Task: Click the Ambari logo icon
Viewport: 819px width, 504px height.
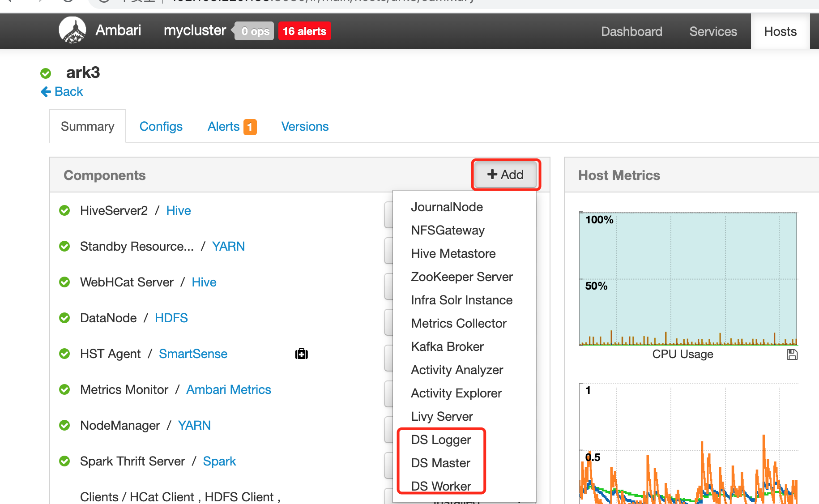Action: (73, 30)
